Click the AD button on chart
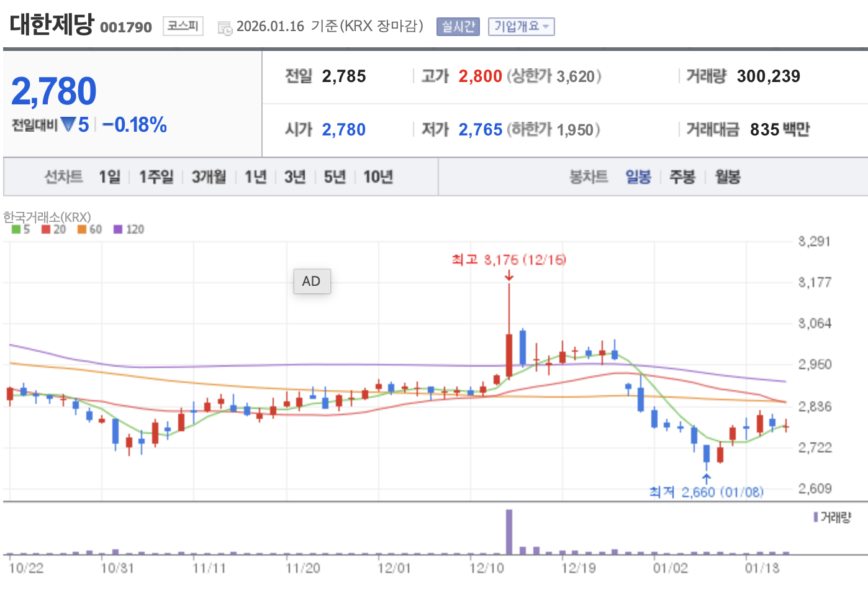This screenshot has width=868, height=599. (x=312, y=281)
